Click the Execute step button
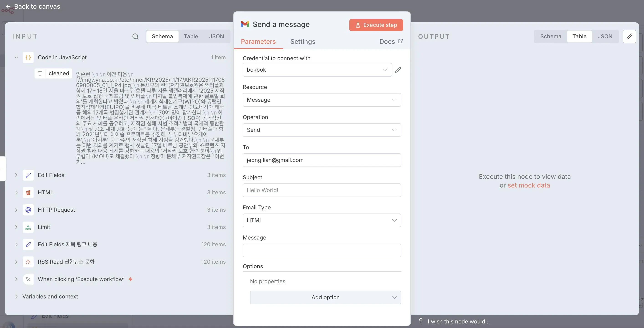Viewport: 644px width, 328px height. [x=376, y=25]
